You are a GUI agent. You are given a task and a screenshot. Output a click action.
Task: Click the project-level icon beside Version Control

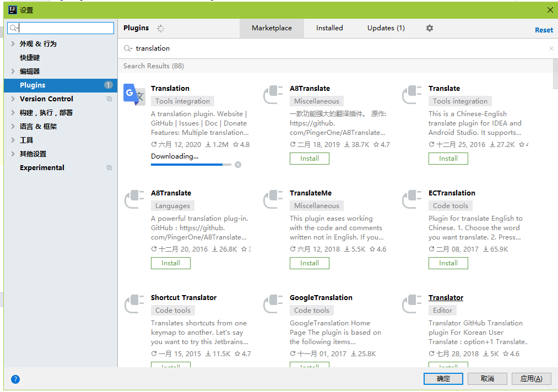coord(109,99)
